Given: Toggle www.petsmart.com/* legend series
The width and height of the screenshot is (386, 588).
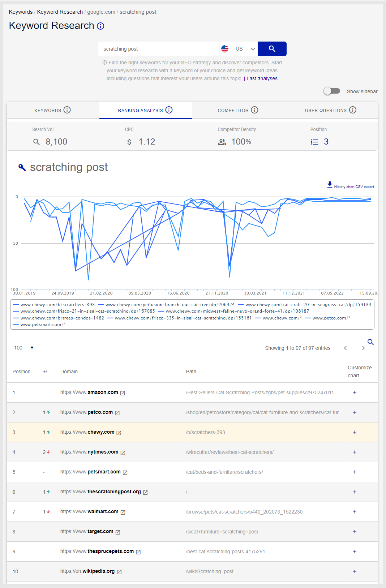Looking at the screenshot, I should tap(39, 325).
